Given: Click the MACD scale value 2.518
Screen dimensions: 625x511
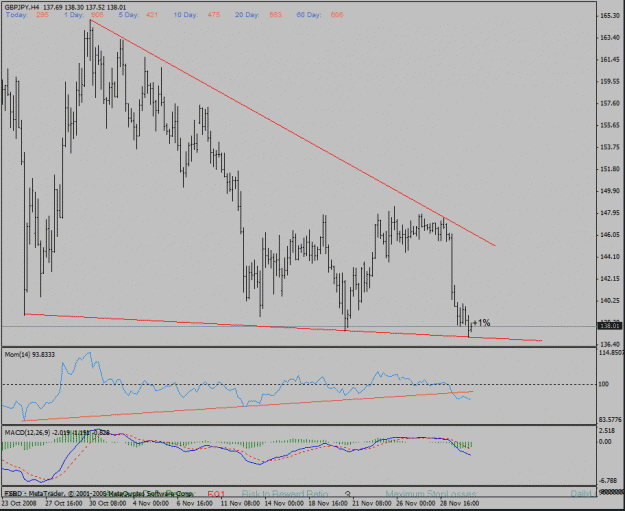Looking at the screenshot, I should (606, 431).
